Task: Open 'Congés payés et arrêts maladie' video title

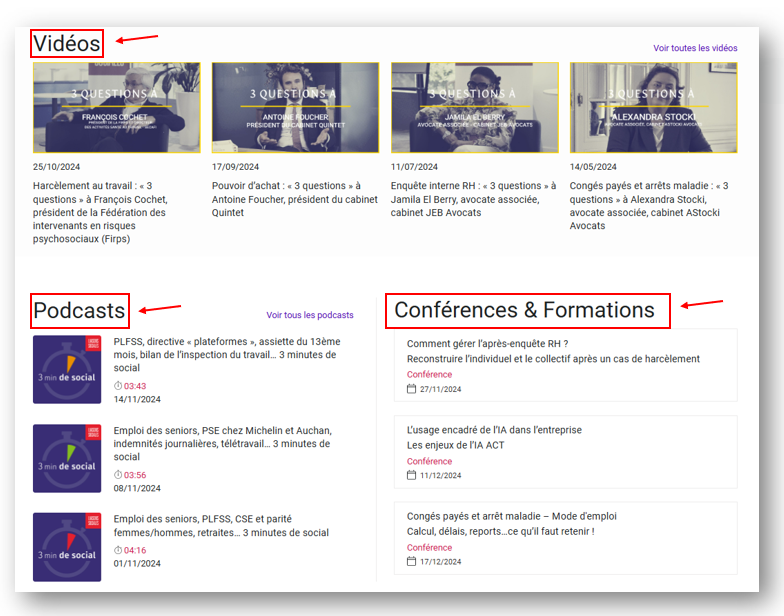Action: [x=649, y=206]
